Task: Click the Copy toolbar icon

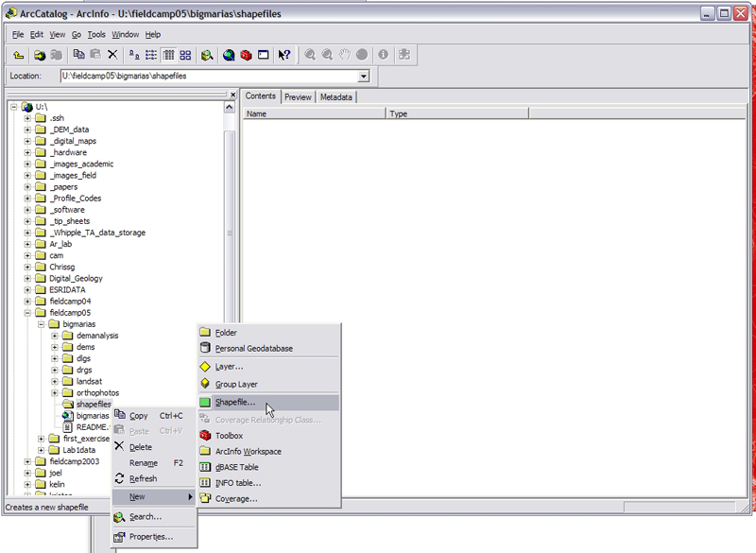Action: click(79, 54)
